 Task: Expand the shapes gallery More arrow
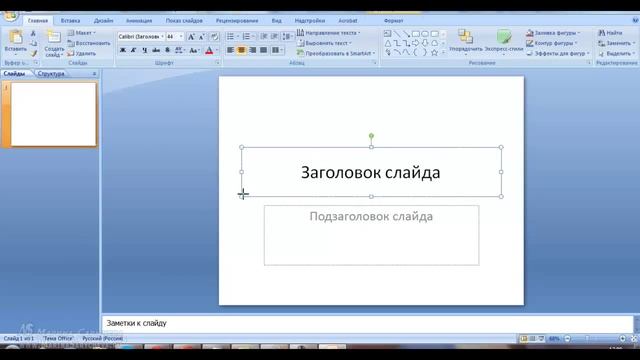[x=444, y=53]
